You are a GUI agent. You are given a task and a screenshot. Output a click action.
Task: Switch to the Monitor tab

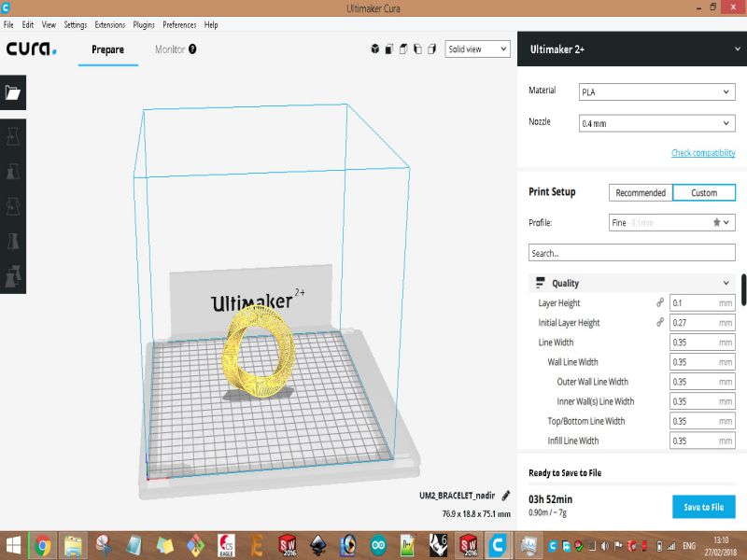point(170,49)
